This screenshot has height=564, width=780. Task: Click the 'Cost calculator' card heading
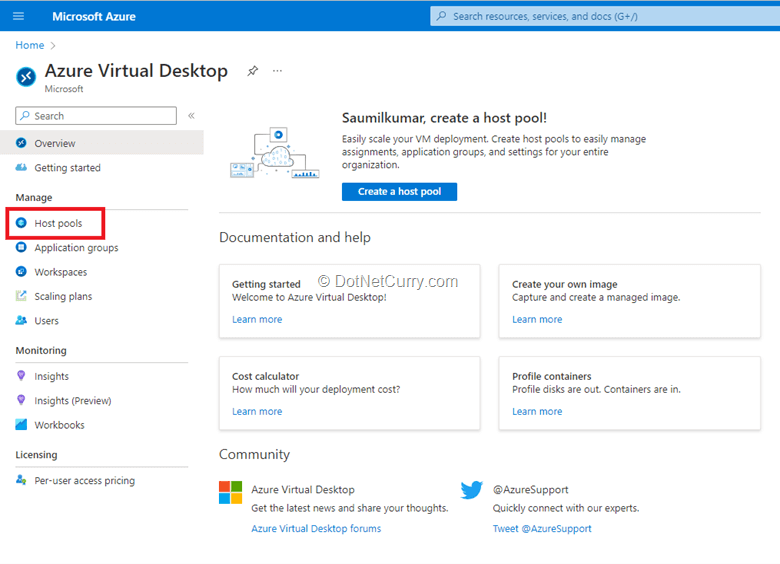click(265, 376)
